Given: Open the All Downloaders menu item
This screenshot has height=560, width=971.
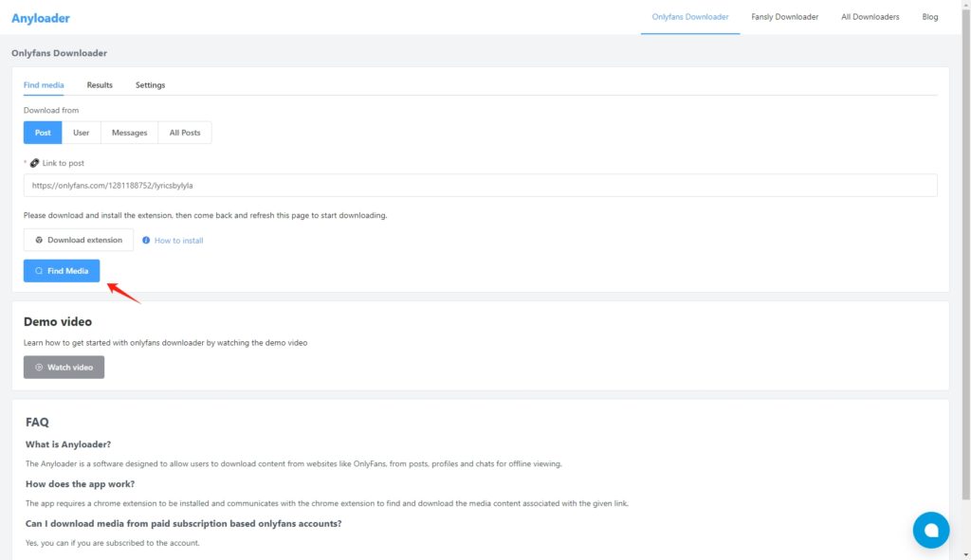Looking at the screenshot, I should coord(870,17).
